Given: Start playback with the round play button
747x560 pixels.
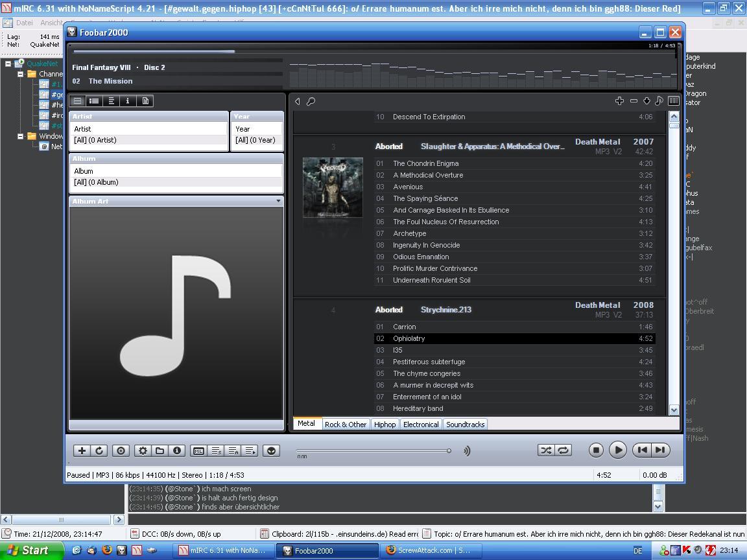Looking at the screenshot, I should 618,450.
